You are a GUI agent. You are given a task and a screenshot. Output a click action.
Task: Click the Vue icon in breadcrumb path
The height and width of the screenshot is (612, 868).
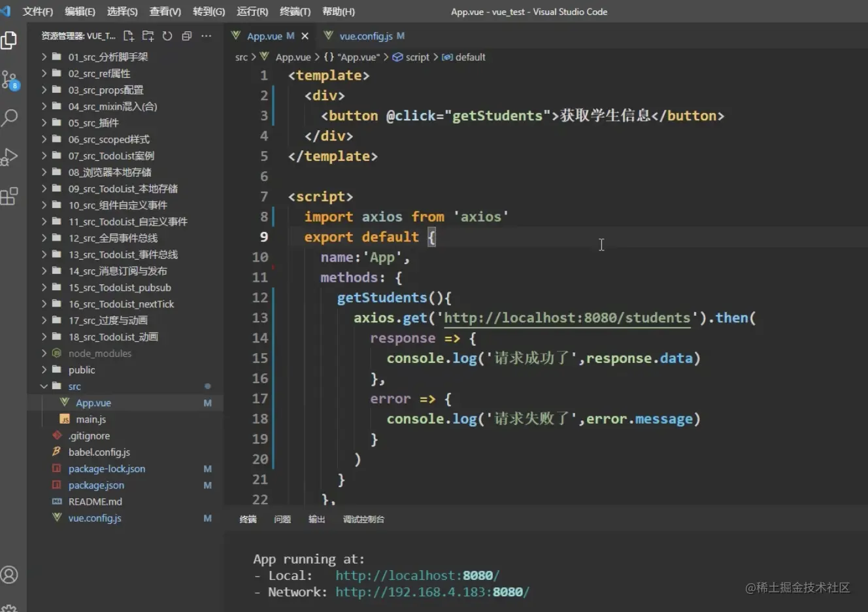(x=264, y=57)
